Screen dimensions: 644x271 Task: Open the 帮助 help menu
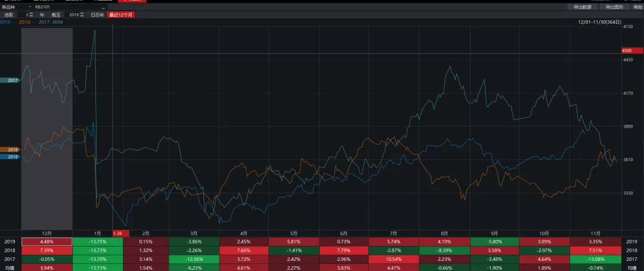pyautogui.click(x=636, y=7)
